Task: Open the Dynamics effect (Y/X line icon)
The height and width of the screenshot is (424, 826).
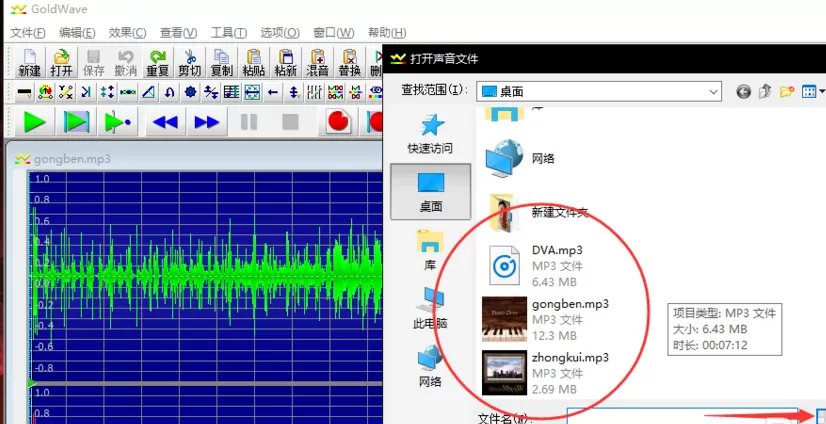Action: 66,93
